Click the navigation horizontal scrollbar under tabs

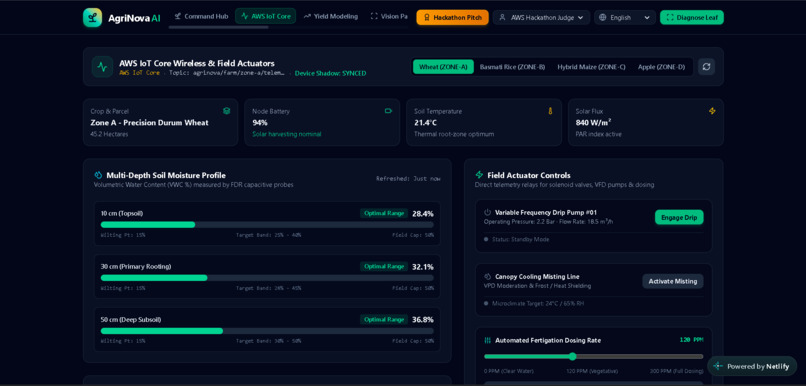[x=218, y=27]
